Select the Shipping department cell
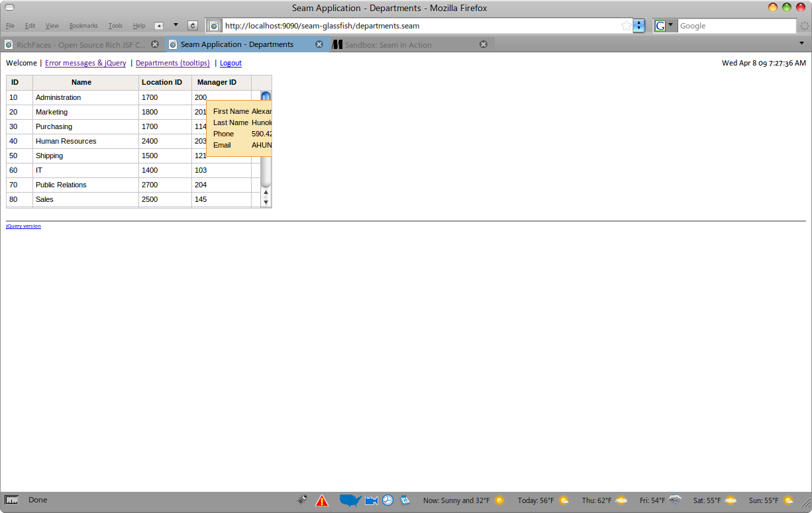Screen dimensions: 812x513 [85, 156]
